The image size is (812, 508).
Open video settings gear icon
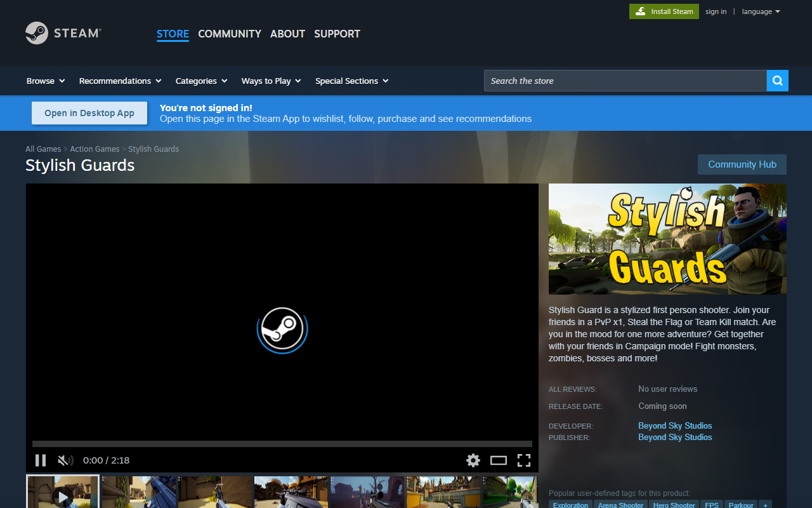point(473,460)
